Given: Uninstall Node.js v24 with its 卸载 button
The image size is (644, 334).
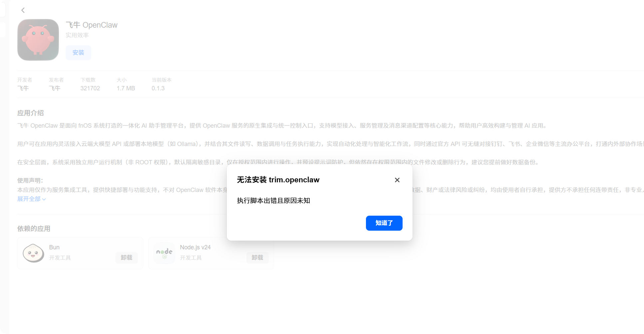Looking at the screenshot, I should pos(257,258).
